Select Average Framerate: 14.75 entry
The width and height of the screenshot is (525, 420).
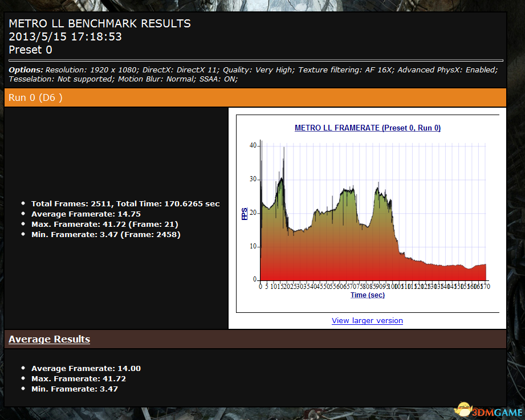(86, 214)
